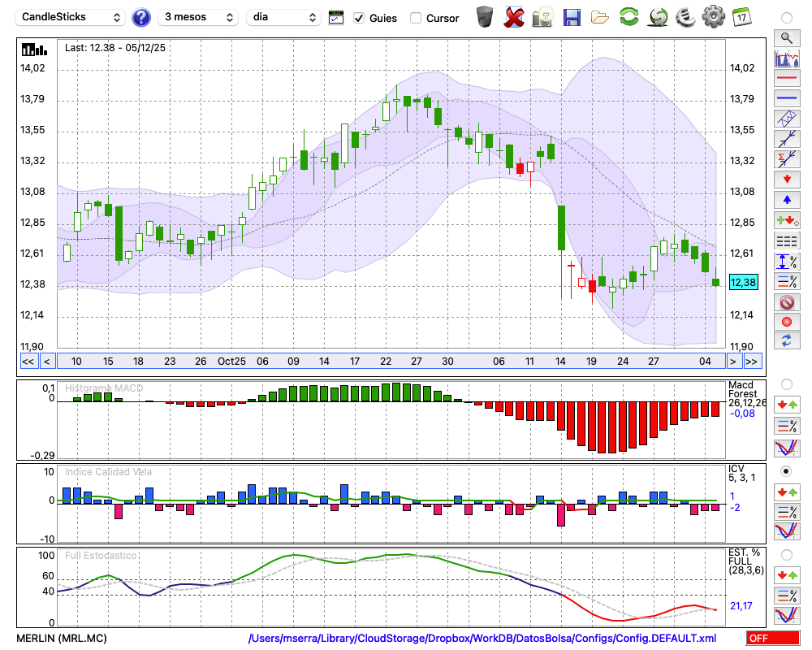Select the ICV panel radio button
This screenshot has width=812, height=650.
click(787, 471)
